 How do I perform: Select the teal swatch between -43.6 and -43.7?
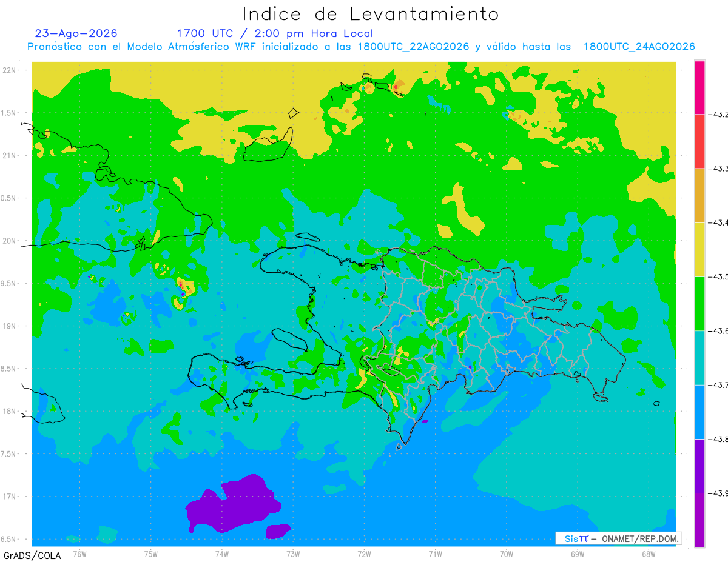point(699,357)
